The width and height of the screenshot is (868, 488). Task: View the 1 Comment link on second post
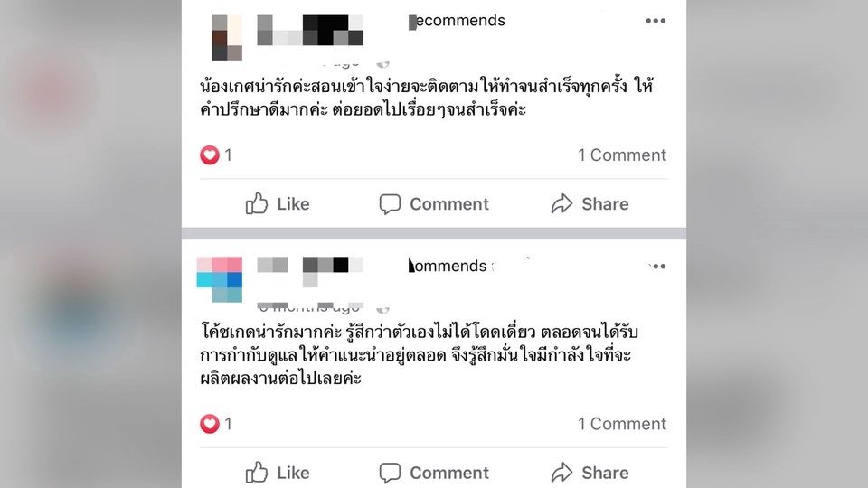(x=622, y=424)
